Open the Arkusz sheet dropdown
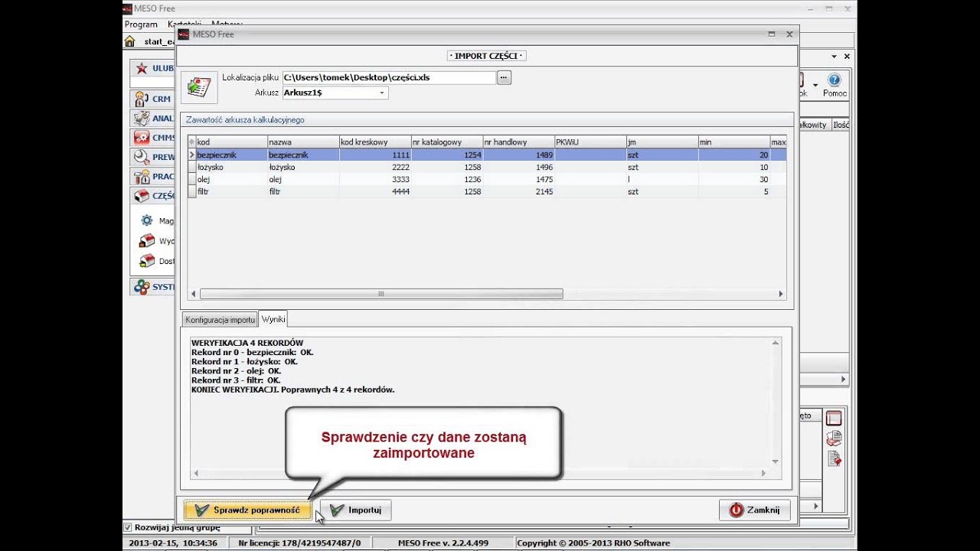This screenshot has height=551, width=980. 382,93
